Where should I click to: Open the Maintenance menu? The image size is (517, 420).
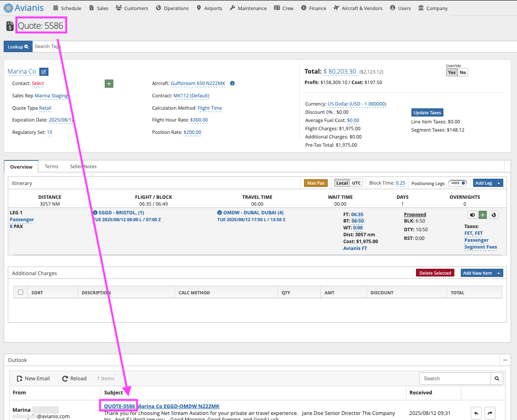tap(248, 8)
